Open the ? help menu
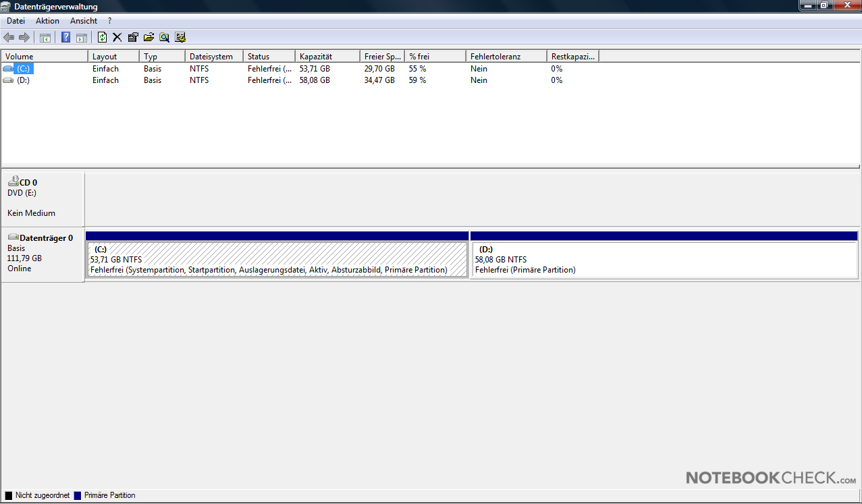 click(110, 21)
